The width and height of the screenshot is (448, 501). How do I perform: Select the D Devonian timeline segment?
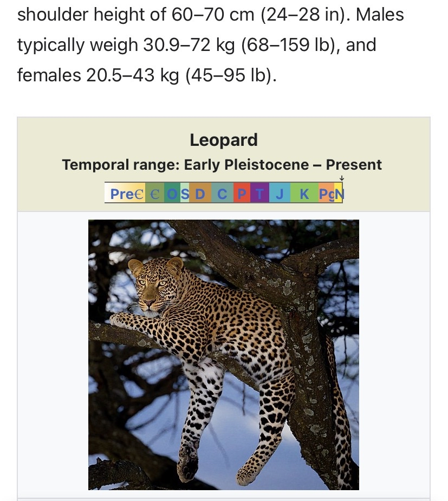click(200, 194)
